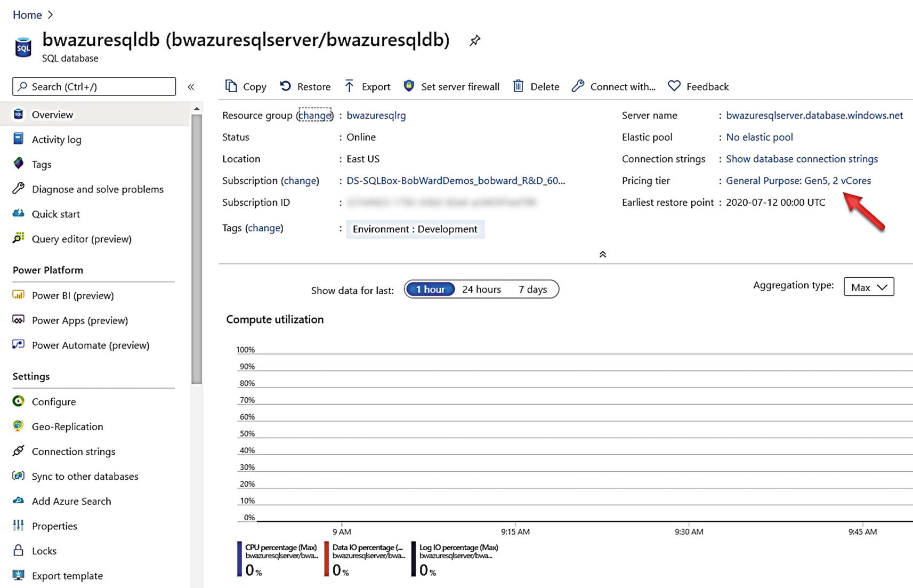Pin the database blade with pushpin icon
The width and height of the screenshot is (913, 588).
tap(475, 41)
